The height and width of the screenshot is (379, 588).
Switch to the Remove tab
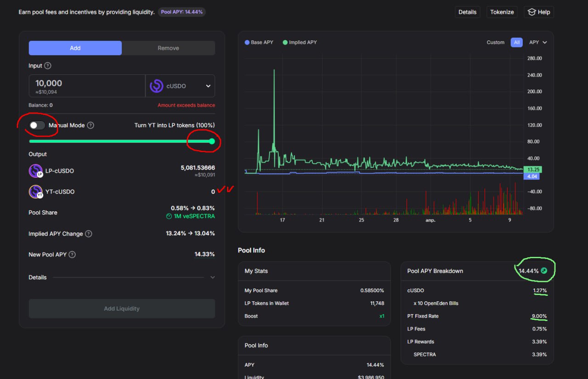[168, 48]
